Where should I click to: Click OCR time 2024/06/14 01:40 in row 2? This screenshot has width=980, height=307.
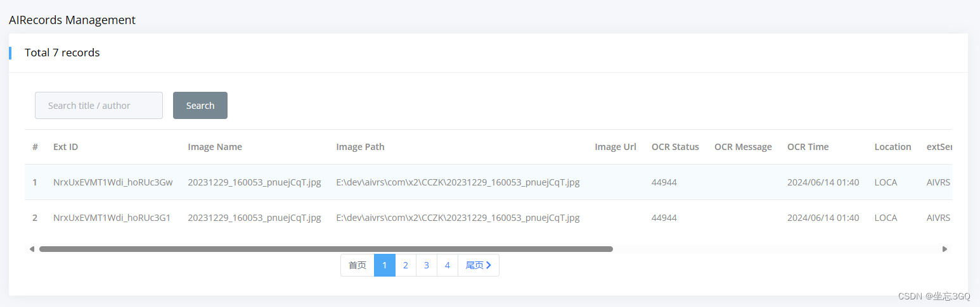pyautogui.click(x=823, y=218)
